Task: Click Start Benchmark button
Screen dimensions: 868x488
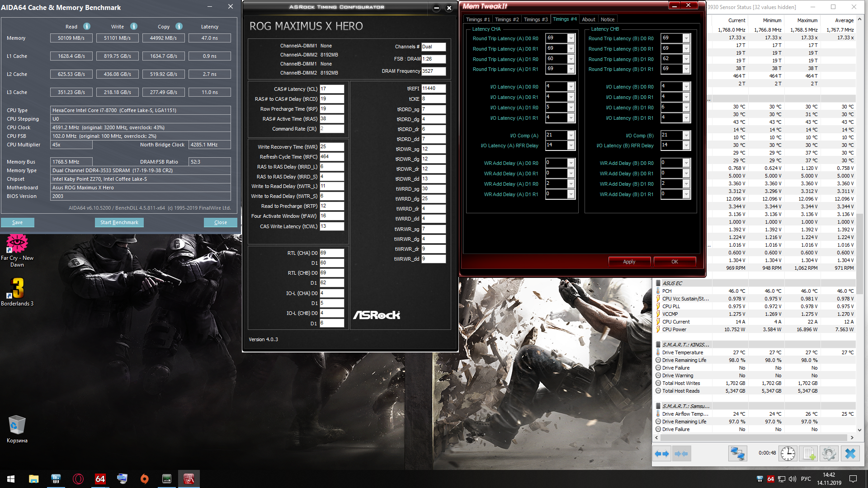Action: (119, 222)
